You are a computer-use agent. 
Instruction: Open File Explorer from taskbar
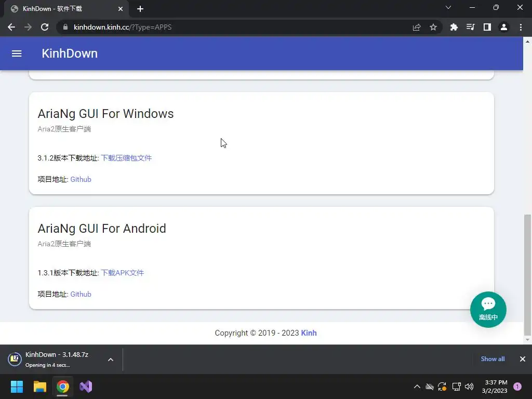[39, 387]
